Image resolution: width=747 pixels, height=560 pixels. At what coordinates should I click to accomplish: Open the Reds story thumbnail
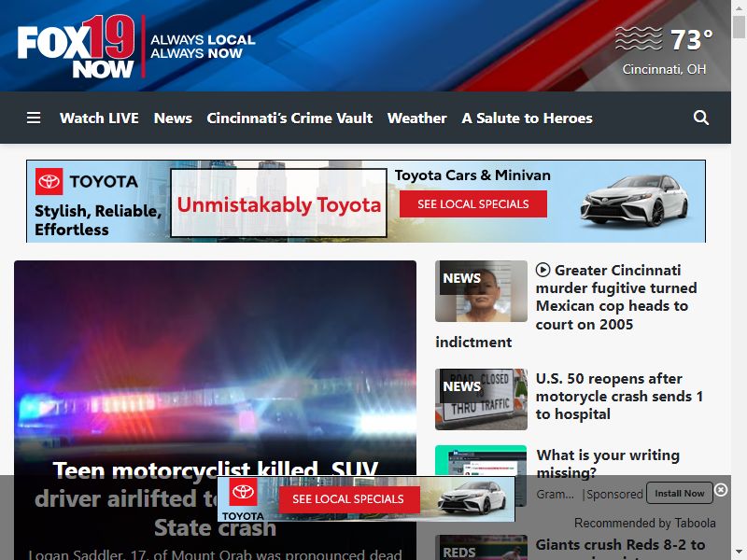tap(481, 548)
